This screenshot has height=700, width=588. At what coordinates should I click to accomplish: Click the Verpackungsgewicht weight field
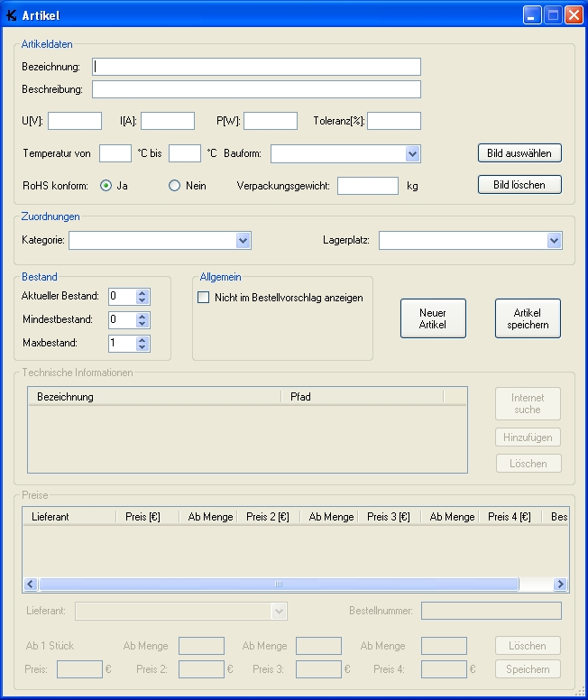(367, 186)
